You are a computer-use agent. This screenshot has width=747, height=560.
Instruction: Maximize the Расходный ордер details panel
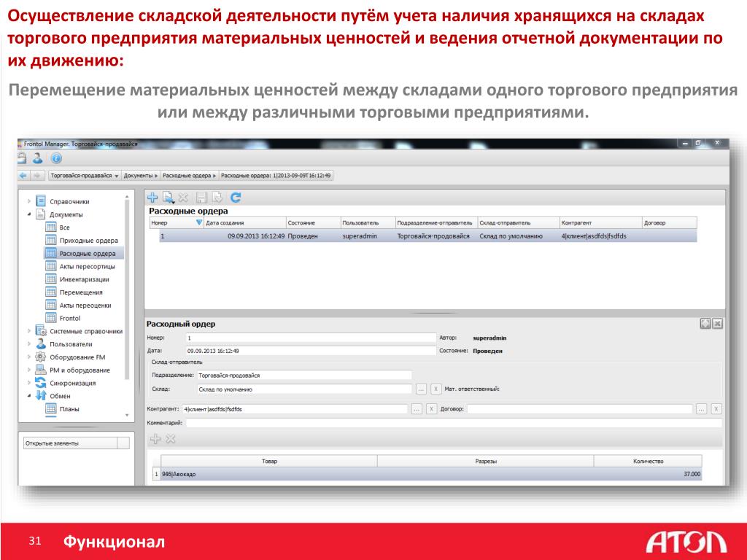(705, 324)
